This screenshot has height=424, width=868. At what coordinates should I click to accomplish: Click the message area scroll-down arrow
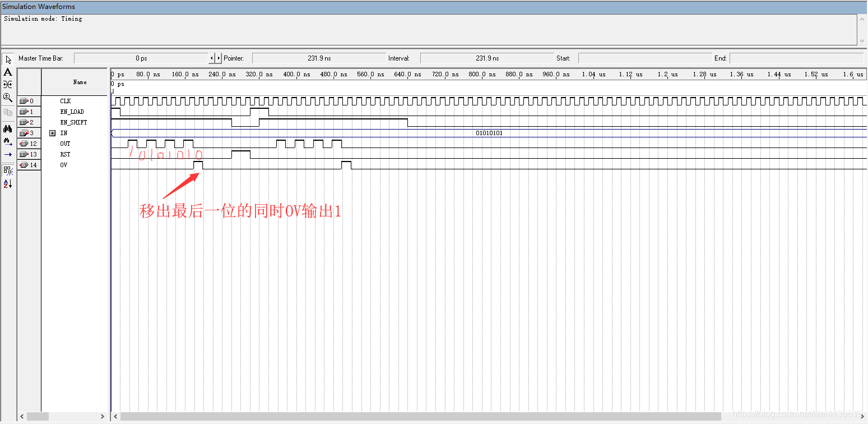click(862, 41)
